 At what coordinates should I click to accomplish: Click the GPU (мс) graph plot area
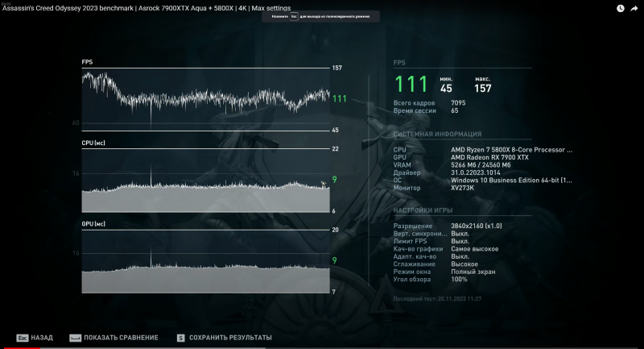(206, 261)
